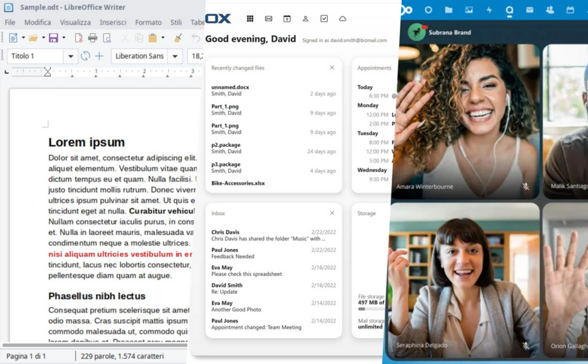Open the Mail icon in OX toolbar

[x=268, y=19]
